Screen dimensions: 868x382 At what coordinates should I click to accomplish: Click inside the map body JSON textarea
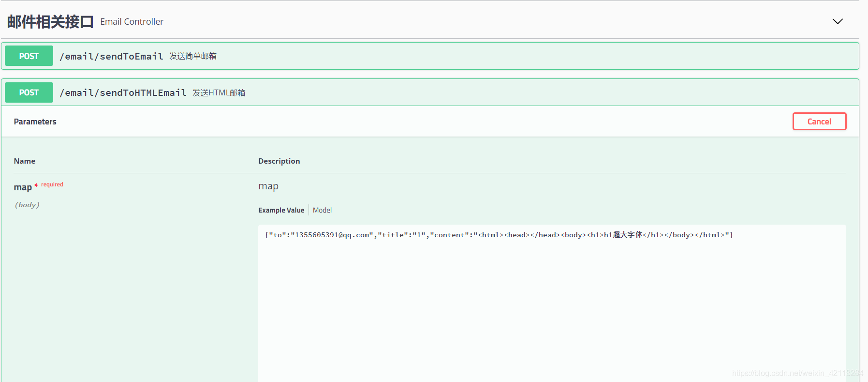pyautogui.click(x=552, y=303)
